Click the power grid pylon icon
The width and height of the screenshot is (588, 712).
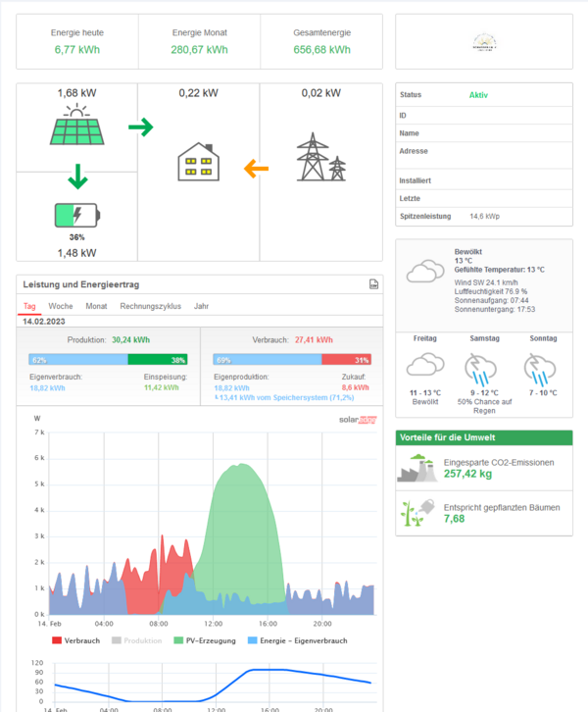321,157
